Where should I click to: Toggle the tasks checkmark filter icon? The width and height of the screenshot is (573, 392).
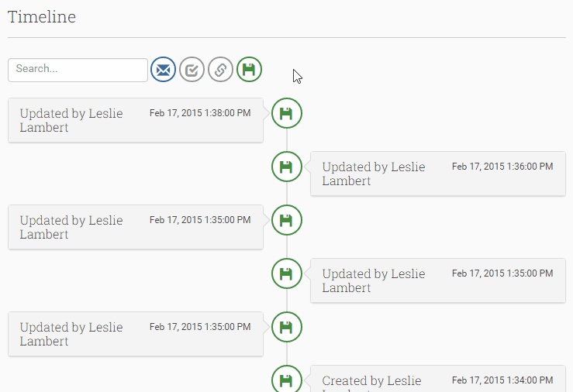[x=192, y=70]
